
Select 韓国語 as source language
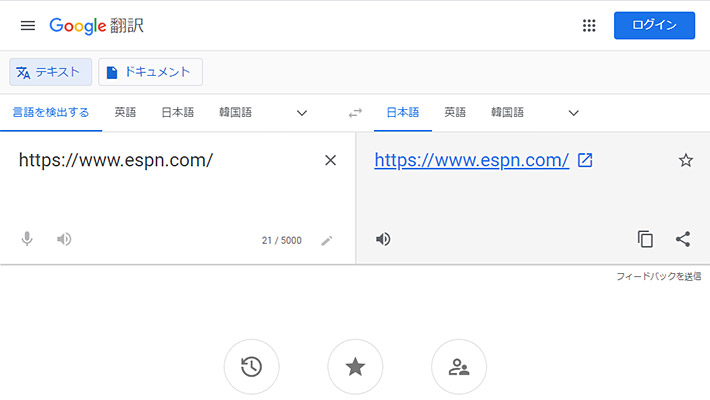coord(236,112)
